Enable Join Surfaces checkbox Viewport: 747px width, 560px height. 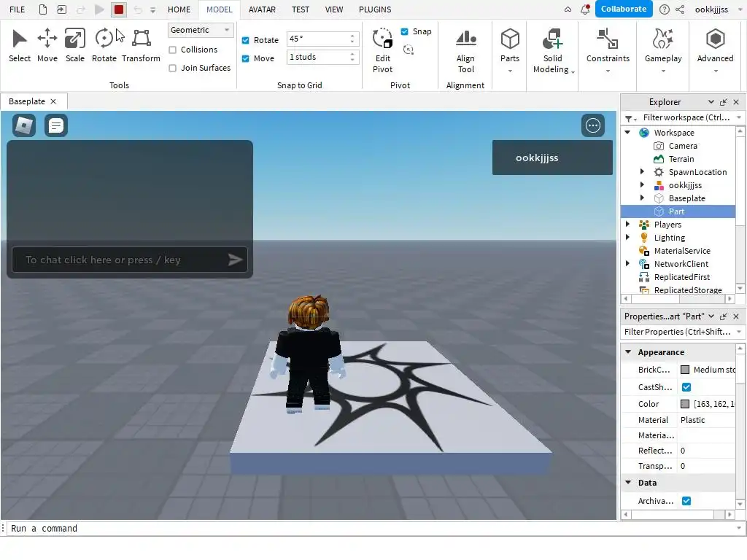click(x=172, y=68)
